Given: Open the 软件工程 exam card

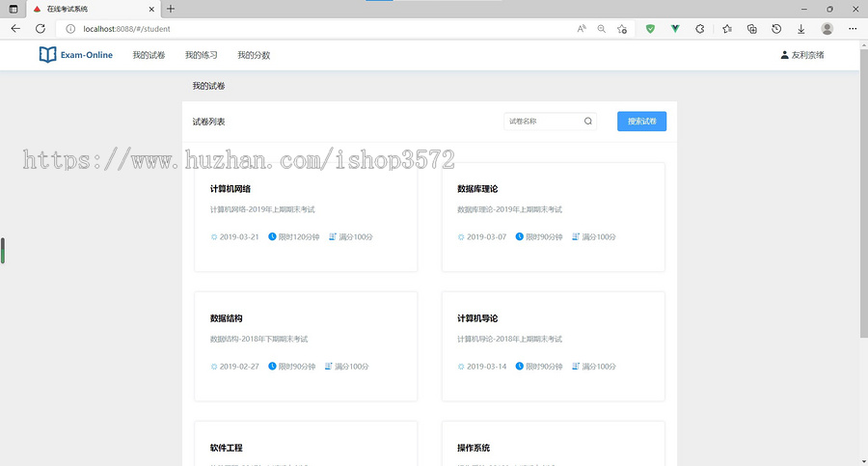Looking at the screenshot, I should click(306, 443).
